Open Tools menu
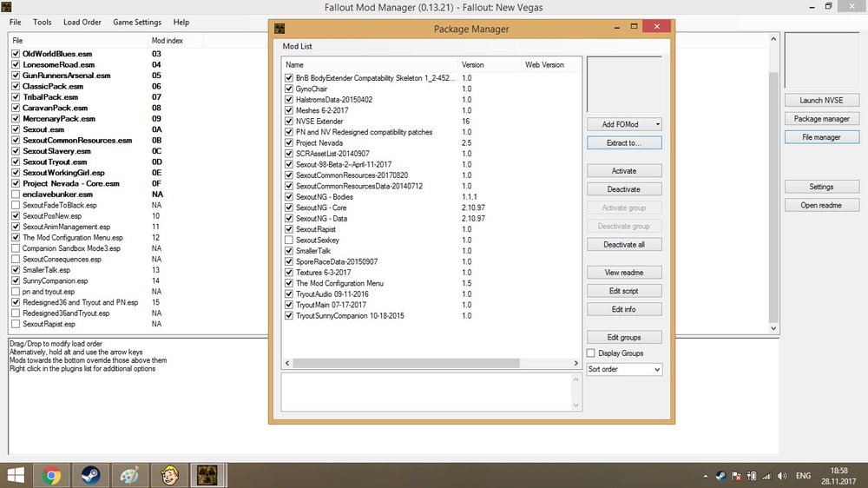 coord(42,23)
